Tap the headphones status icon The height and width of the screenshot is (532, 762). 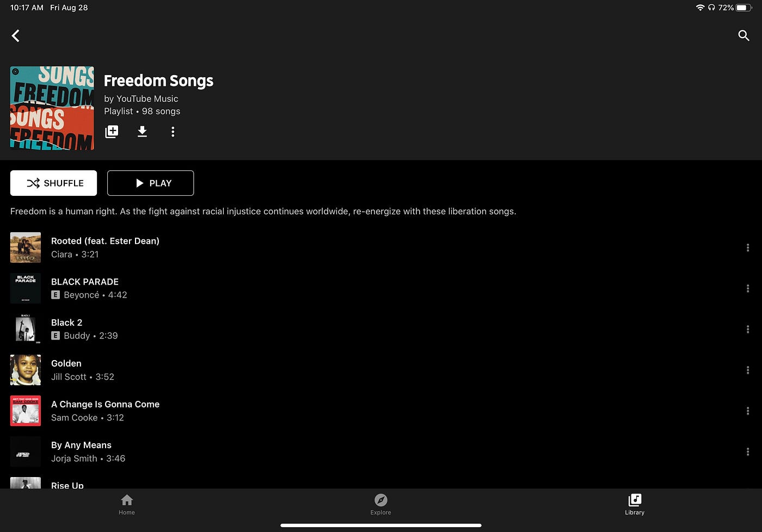coord(711,8)
